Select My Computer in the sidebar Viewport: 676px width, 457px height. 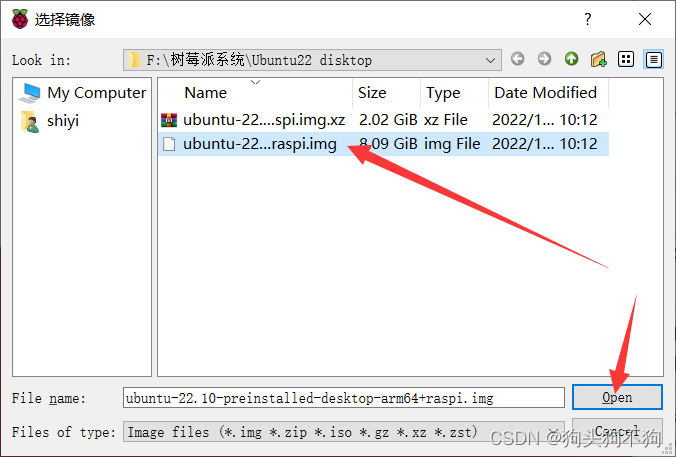[82, 93]
